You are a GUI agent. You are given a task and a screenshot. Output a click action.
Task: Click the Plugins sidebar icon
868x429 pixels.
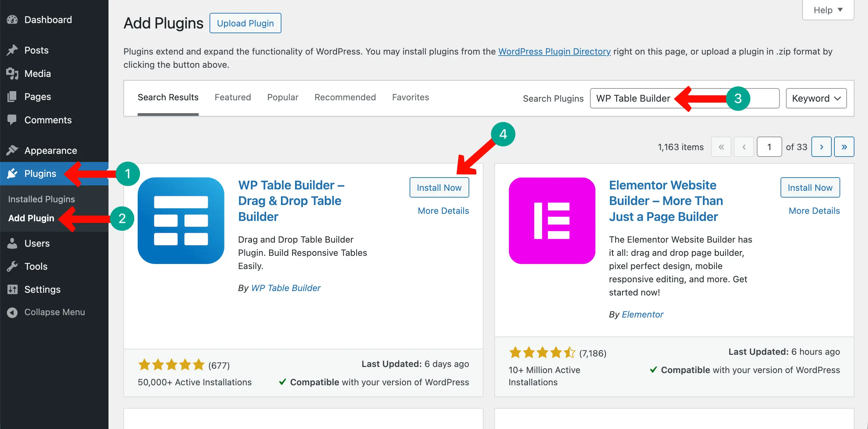point(12,173)
